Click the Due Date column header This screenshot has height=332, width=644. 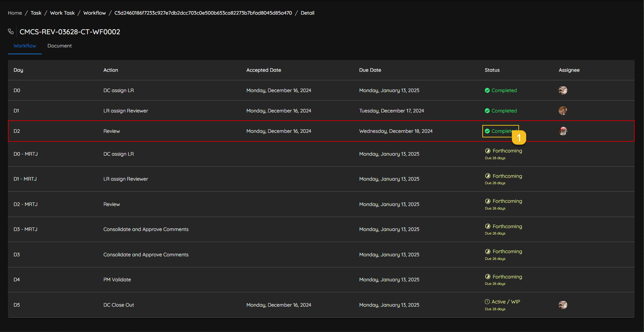pyautogui.click(x=370, y=70)
